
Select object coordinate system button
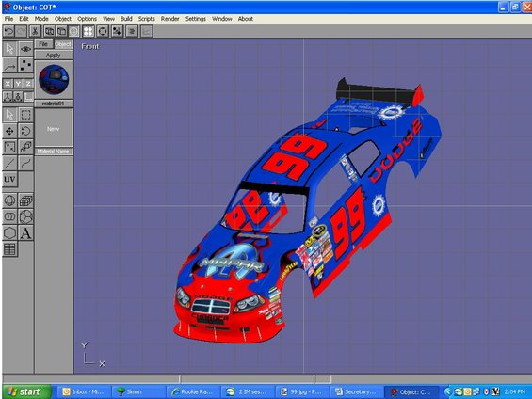tap(18, 97)
